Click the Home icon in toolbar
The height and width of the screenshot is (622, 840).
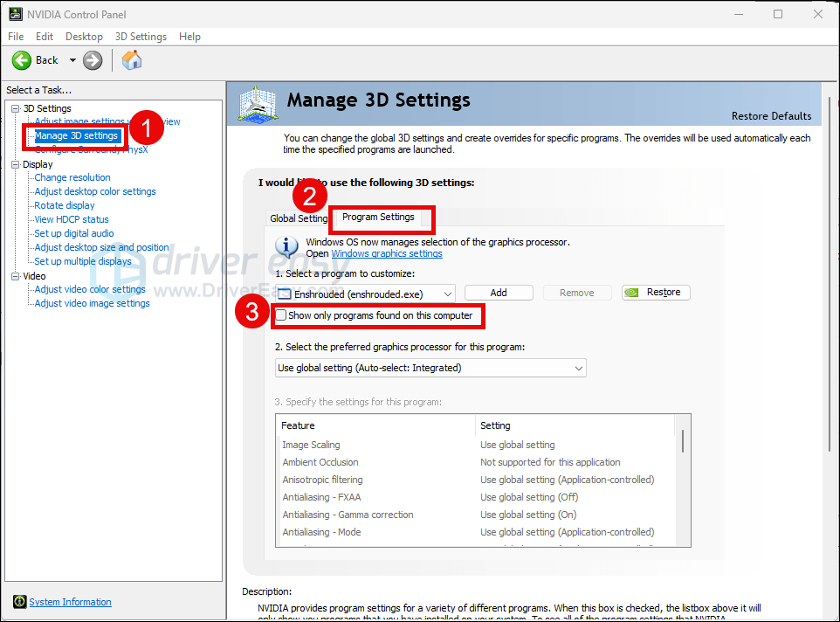click(132, 60)
